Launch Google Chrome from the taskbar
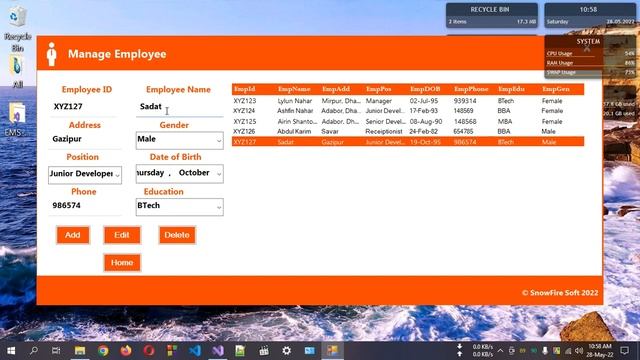 (x=103, y=351)
